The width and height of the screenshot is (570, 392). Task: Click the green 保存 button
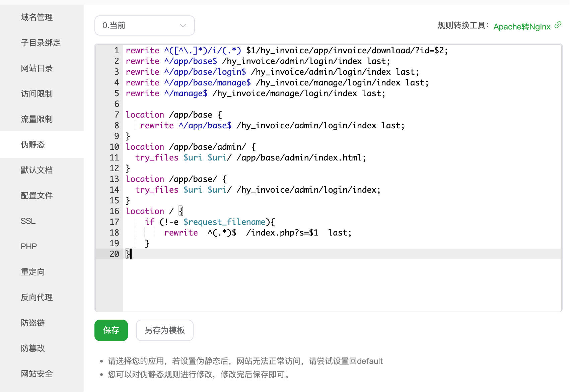[111, 330]
